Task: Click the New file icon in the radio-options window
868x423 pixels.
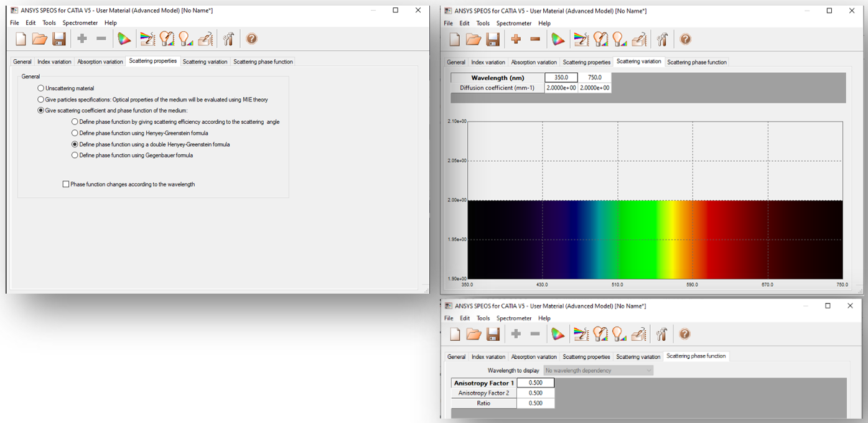Action: click(x=21, y=39)
